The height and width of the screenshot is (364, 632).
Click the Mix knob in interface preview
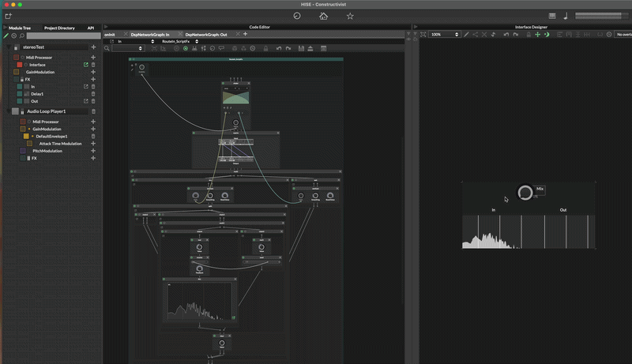[x=525, y=193]
